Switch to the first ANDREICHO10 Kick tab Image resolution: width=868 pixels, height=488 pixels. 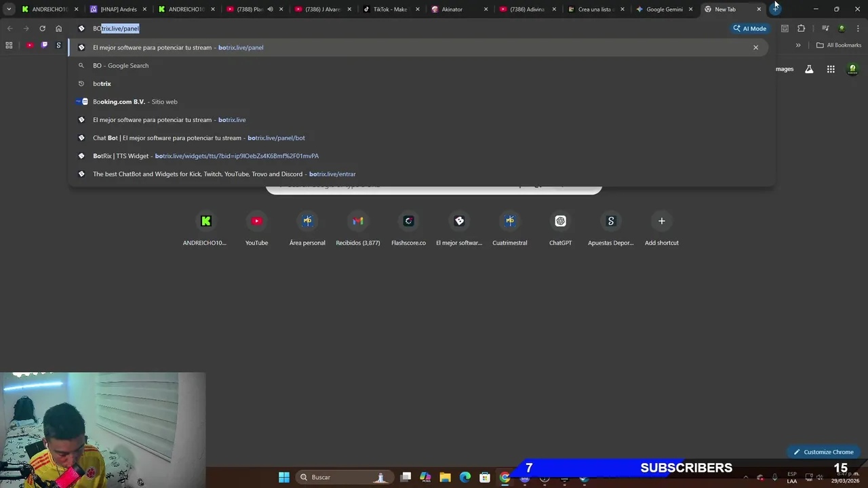pyautogui.click(x=50, y=9)
